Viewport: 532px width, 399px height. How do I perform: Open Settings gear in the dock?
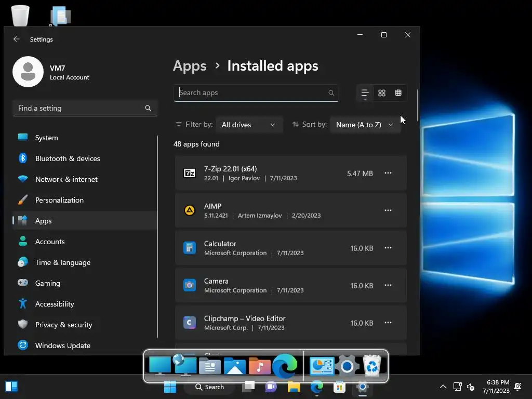coord(347,366)
